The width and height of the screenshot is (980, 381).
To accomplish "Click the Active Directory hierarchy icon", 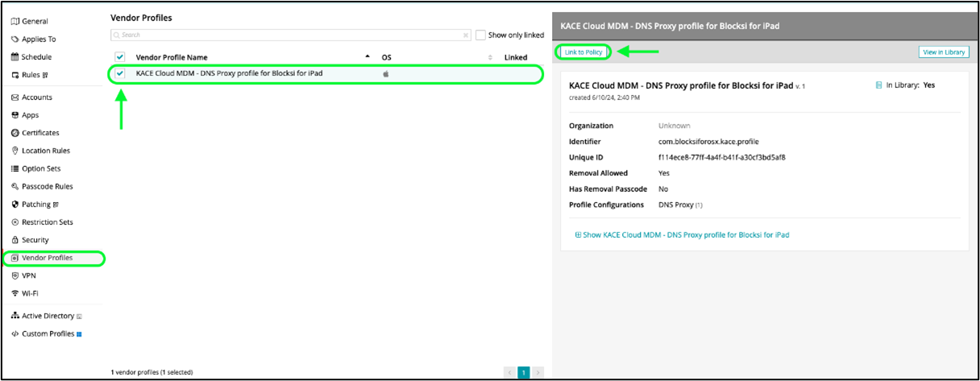I will tap(15, 316).
